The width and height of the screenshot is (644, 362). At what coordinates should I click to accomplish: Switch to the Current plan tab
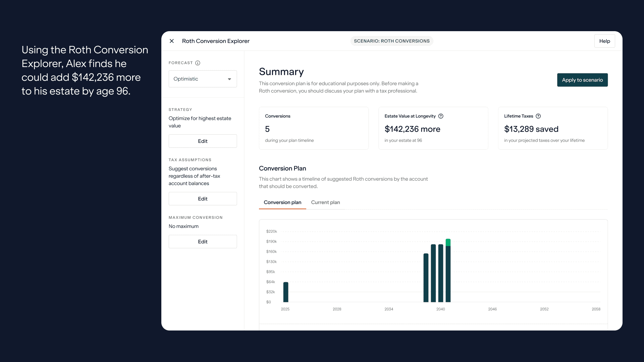point(325,202)
